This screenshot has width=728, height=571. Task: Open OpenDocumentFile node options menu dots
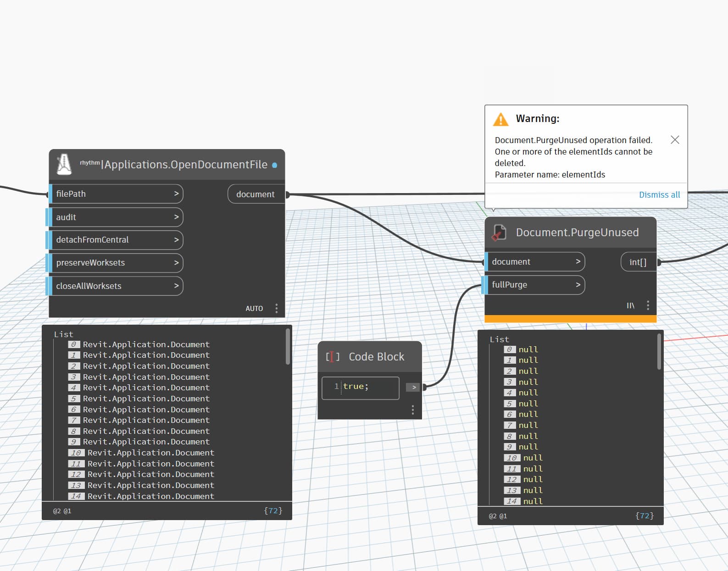[276, 308]
